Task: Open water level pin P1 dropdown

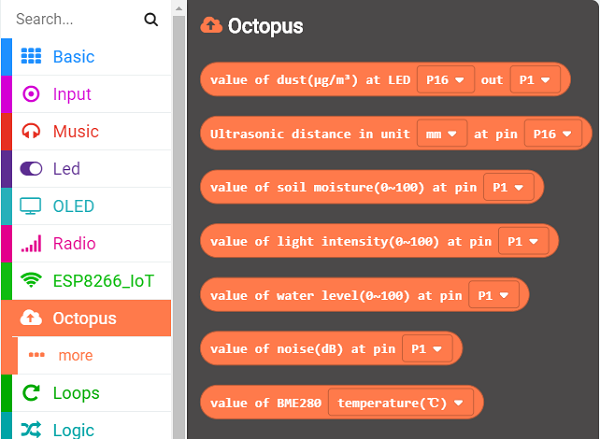Action: coord(494,295)
